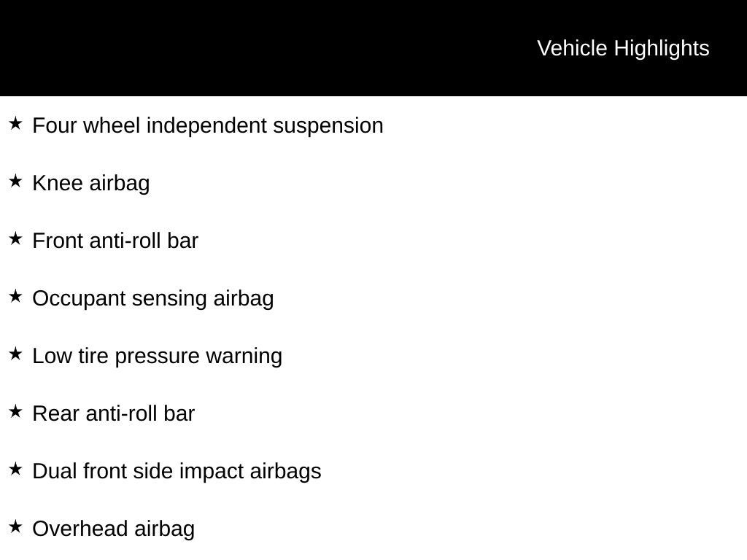Select the Occupant sensing airbag text

pos(153,298)
